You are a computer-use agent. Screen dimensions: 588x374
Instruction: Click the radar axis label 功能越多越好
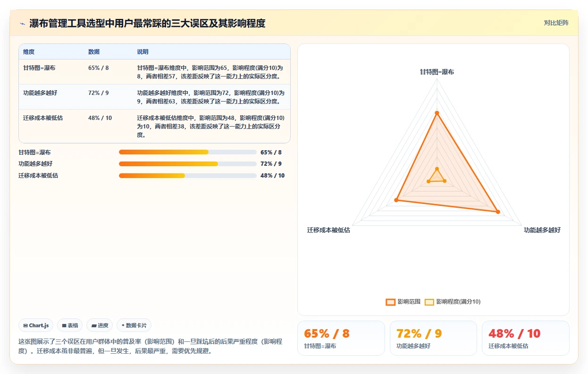(542, 230)
